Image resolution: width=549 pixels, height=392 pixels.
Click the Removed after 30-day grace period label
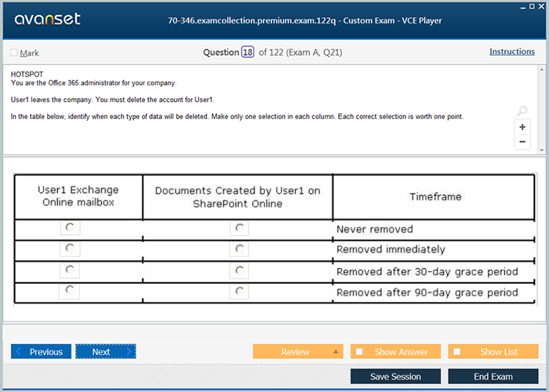tap(427, 272)
